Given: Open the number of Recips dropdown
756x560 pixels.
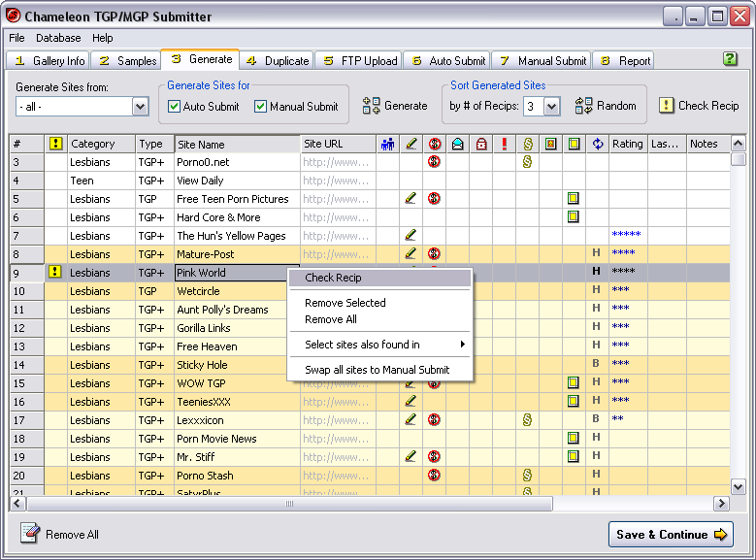Looking at the screenshot, I should click(552, 107).
